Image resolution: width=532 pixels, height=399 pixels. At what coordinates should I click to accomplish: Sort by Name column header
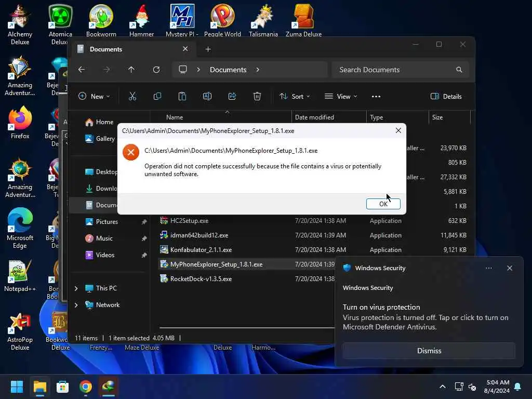click(x=175, y=117)
